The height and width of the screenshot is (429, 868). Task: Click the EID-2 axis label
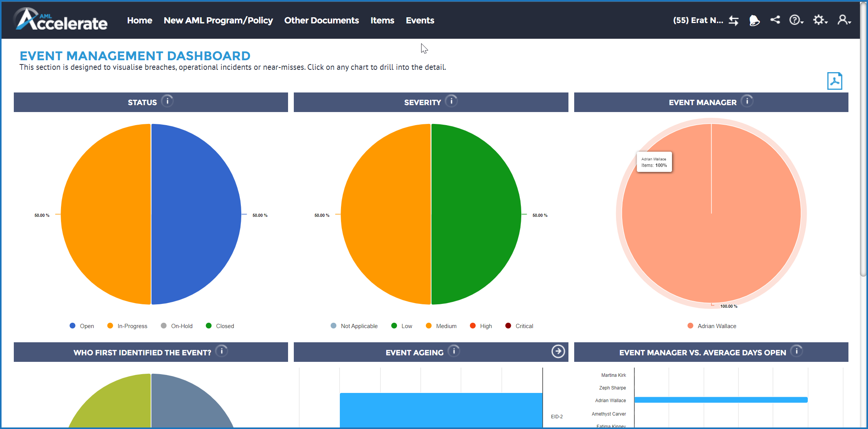pos(557,416)
